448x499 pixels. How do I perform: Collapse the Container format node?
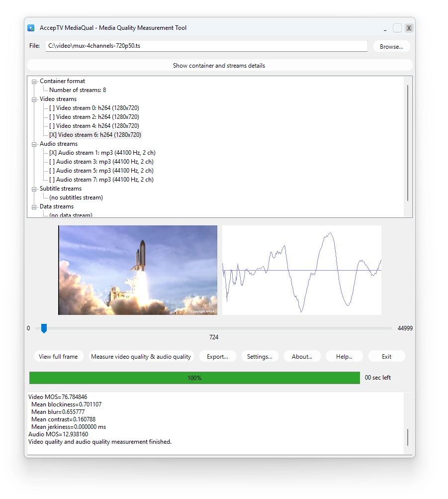click(34, 82)
